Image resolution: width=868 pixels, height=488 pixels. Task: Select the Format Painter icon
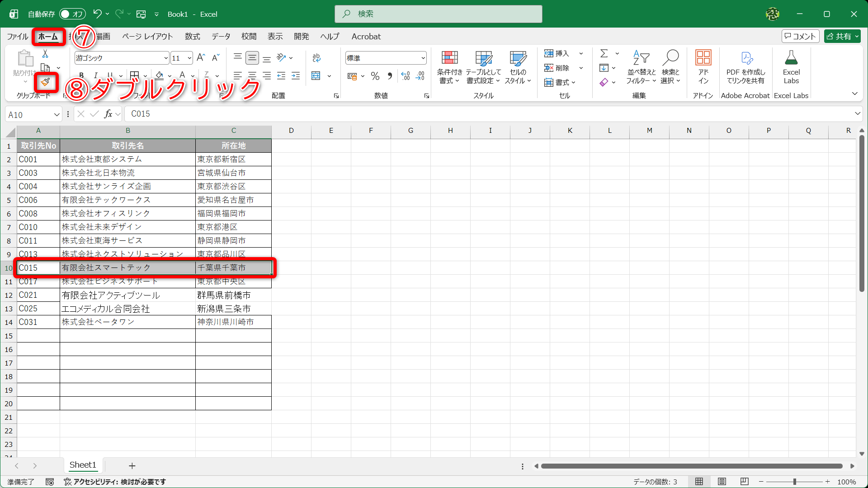click(46, 83)
